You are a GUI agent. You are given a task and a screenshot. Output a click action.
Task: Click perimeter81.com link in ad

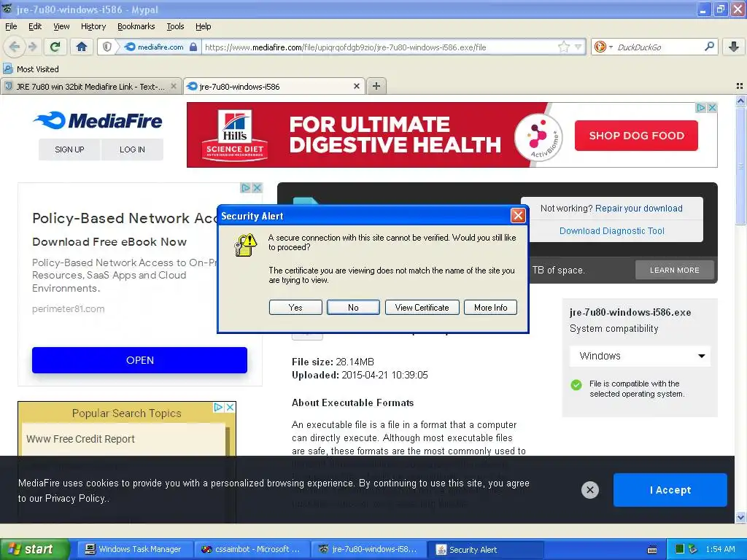coord(68,308)
